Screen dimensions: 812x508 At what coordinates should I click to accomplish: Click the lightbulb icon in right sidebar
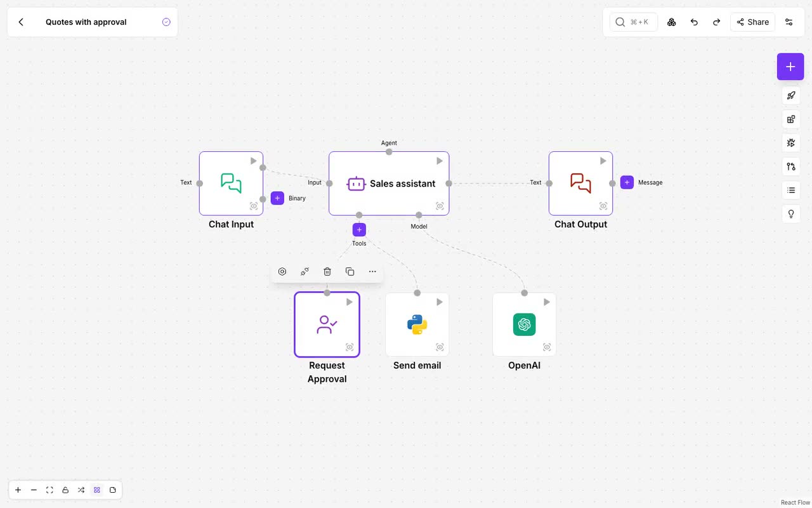pyautogui.click(x=791, y=214)
